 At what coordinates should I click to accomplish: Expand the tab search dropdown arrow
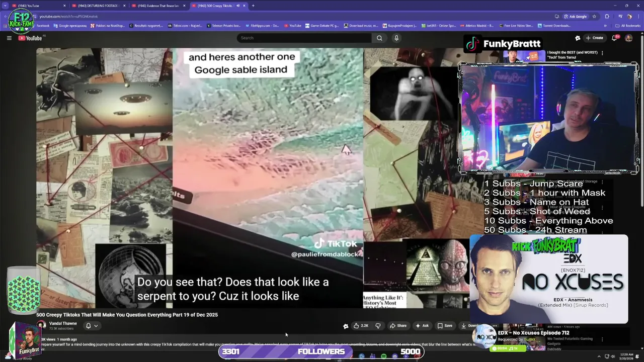click(x=5, y=6)
